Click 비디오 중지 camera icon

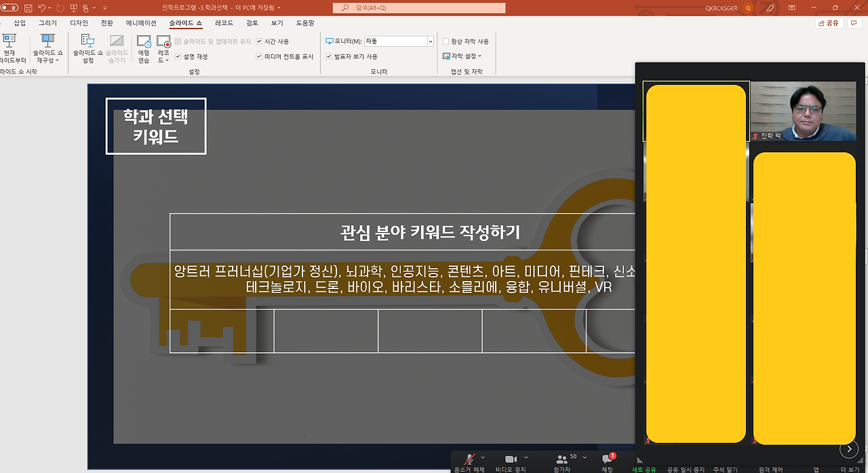coord(511,463)
